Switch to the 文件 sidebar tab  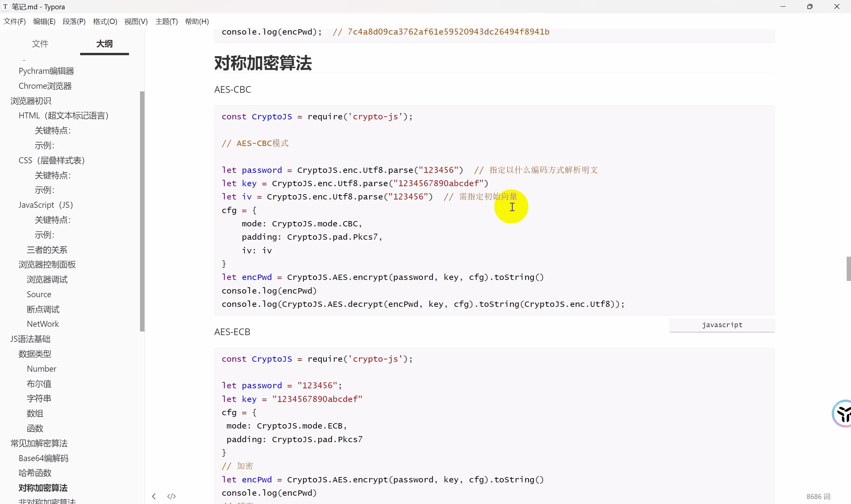tap(40, 44)
